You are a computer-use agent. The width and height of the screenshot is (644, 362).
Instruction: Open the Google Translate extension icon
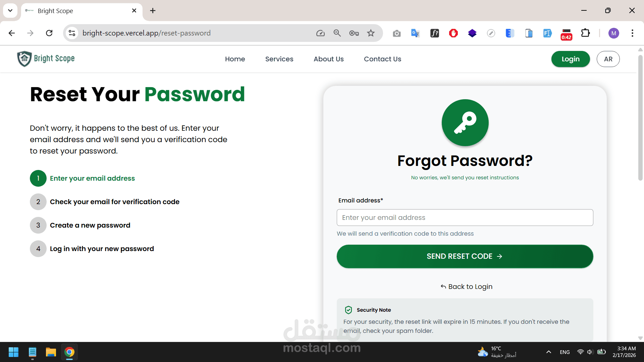[415, 33]
